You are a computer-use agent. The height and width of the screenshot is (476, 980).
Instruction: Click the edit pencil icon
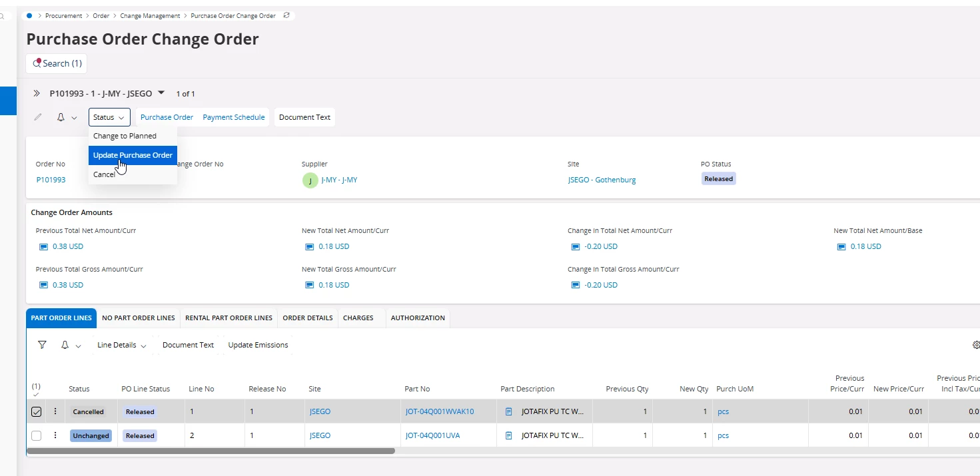[x=38, y=117]
